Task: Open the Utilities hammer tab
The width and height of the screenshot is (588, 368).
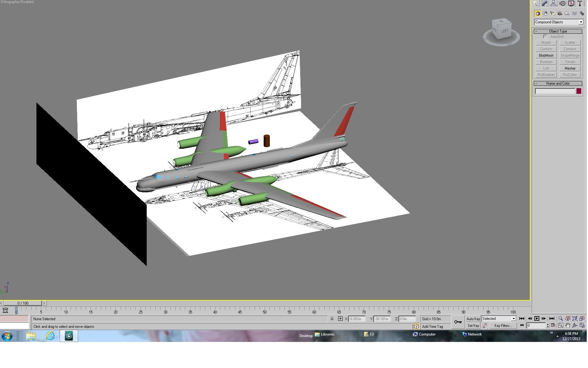Action: pos(580,3)
